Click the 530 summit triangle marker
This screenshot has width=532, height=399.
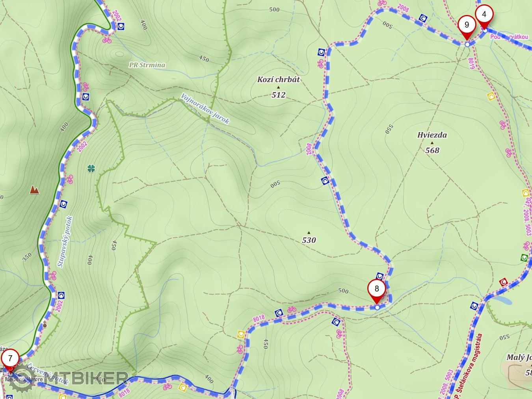[x=309, y=232]
